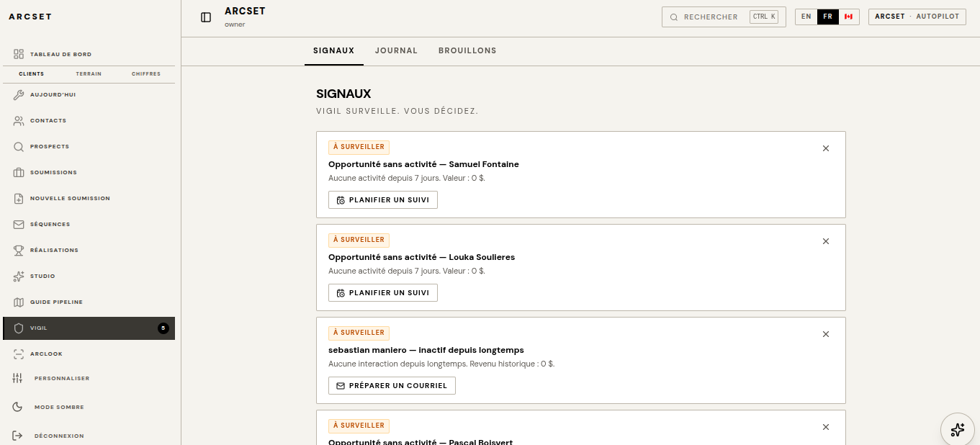Click À surveiller badge on sebastian maniero card

coord(359,333)
